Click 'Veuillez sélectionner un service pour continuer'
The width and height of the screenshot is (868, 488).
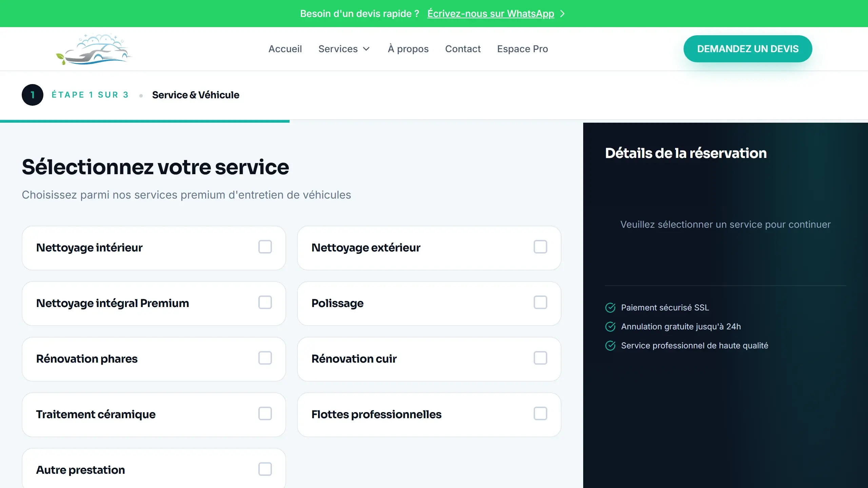(726, 224)
